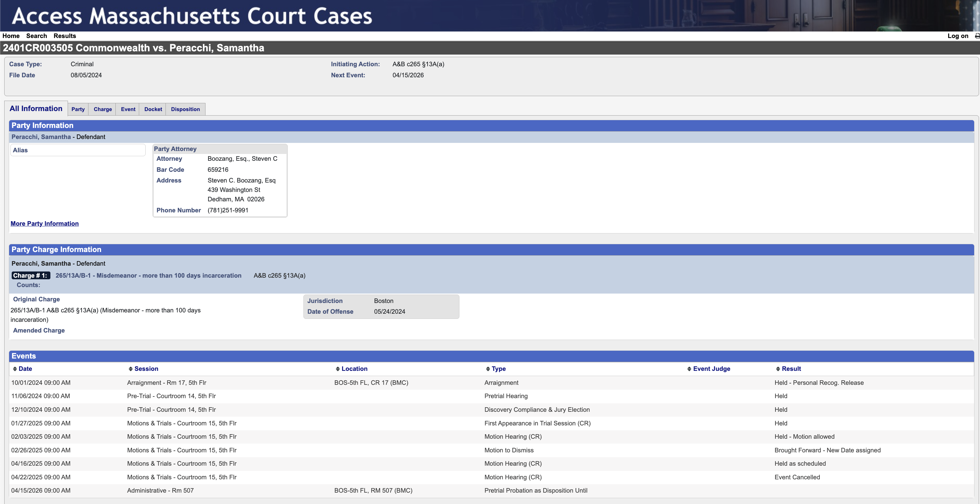Expand More Party Information
The image size is (980, 504).
tap(45, 223)
